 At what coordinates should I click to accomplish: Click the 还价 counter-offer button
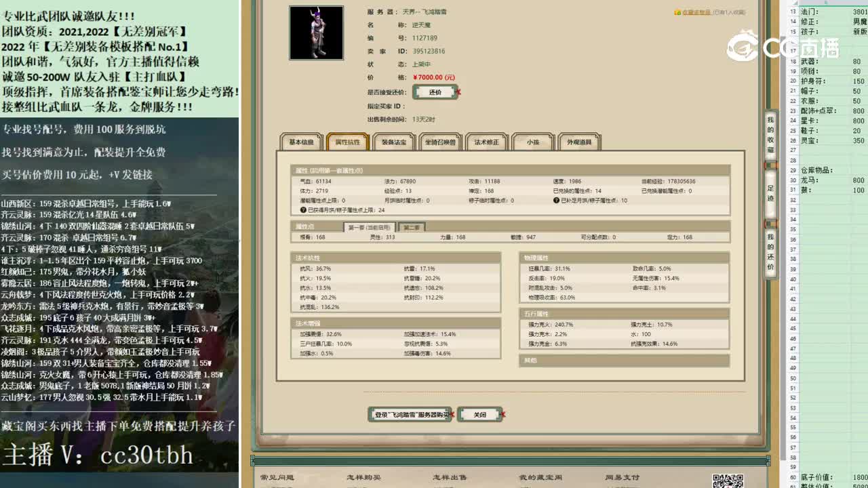pyautogui.click(x=435, y=92)
